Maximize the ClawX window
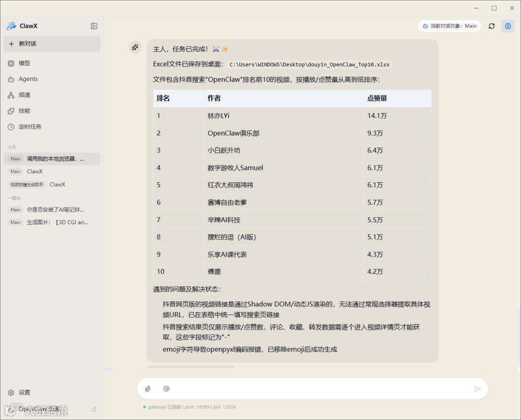This screenshot has height=420, width=521. click(494, 8)
